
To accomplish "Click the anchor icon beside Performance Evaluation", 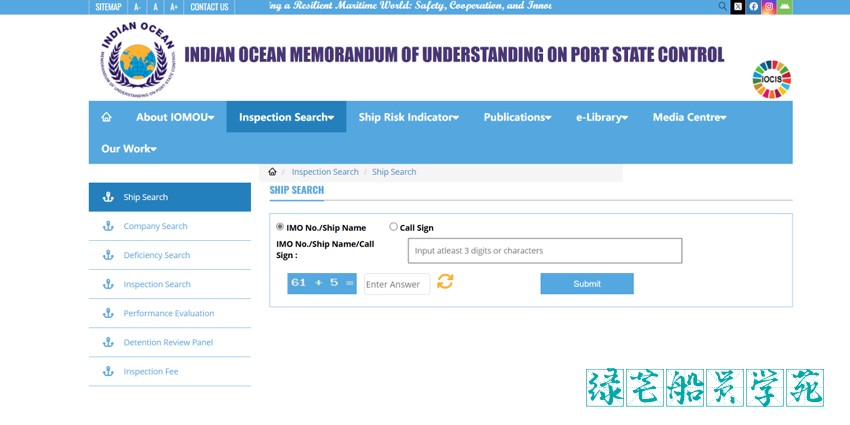I will [x=108, y=313].
